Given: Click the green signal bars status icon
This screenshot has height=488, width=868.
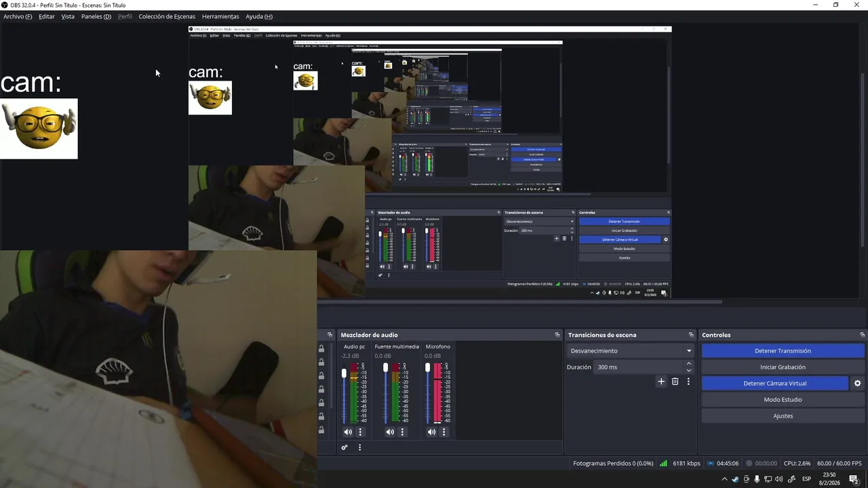Looking at the screenshot, I should pos(664,464).
